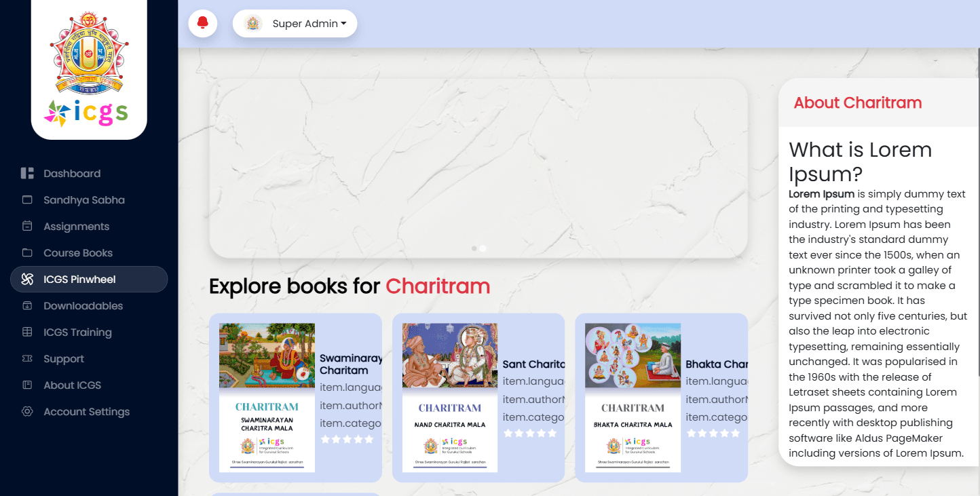Open the Swaminarayan Charitam book cover
This screenshot has width=980, height=496.
[x=267, y=398]
